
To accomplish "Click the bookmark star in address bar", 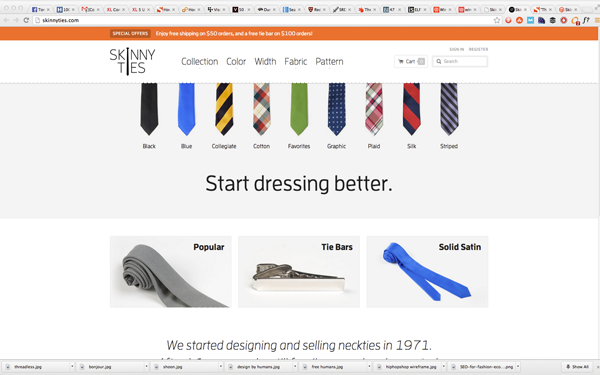I will tap(497, 20).
